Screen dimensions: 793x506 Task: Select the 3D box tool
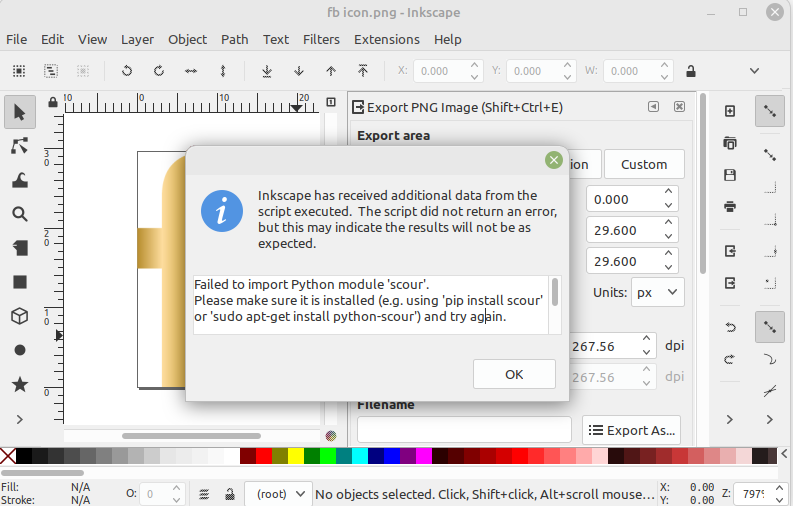point(19,316)
